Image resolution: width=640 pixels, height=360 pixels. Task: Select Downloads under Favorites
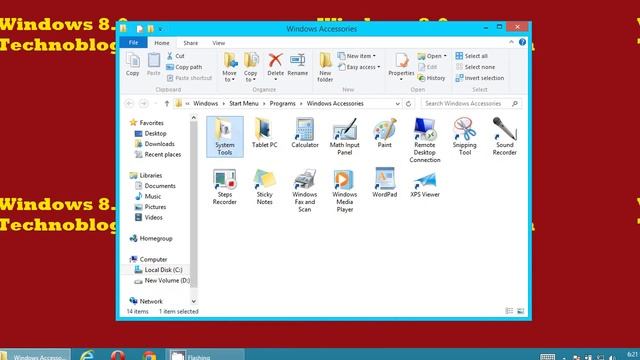coord(155,144)
